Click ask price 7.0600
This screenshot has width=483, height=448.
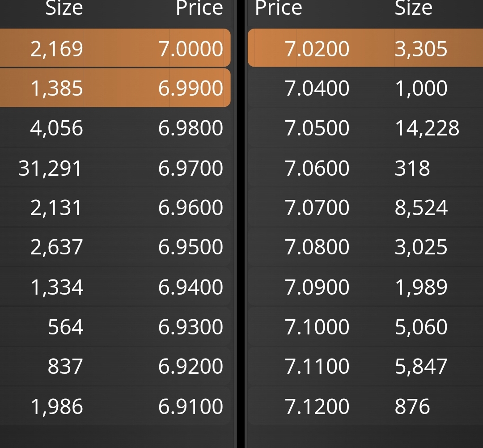point(317,168)
